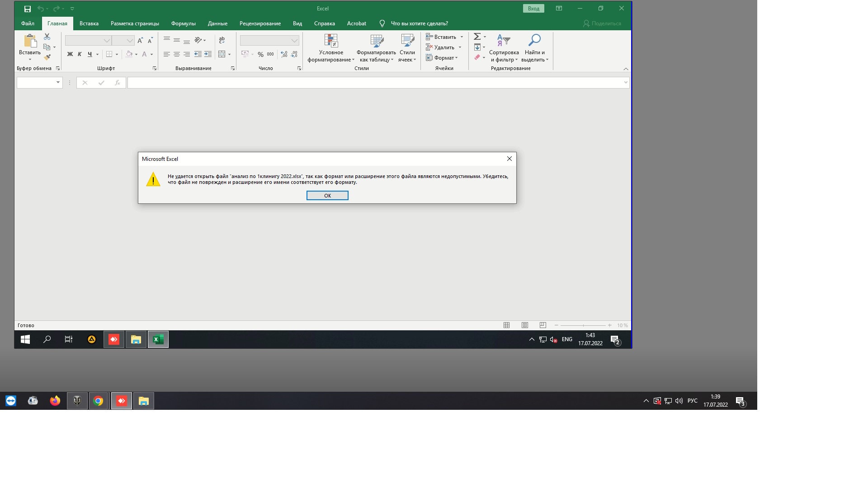The width and height of the screenshot is (868, 488).
Task: Click the Redo arrow in the title bar
Action: coord(57,9)
